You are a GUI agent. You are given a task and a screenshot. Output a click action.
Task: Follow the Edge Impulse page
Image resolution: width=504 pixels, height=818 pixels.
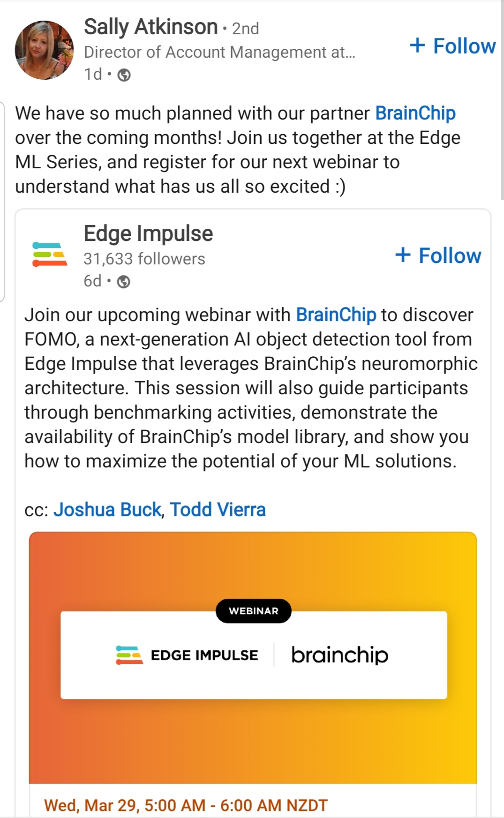(x=438, y=255)
